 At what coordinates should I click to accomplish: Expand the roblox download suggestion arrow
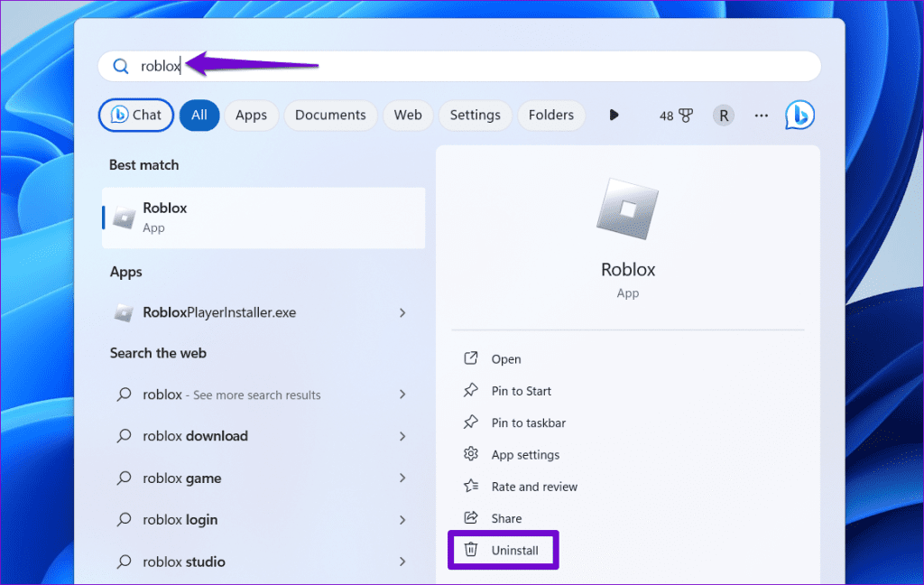402,436
